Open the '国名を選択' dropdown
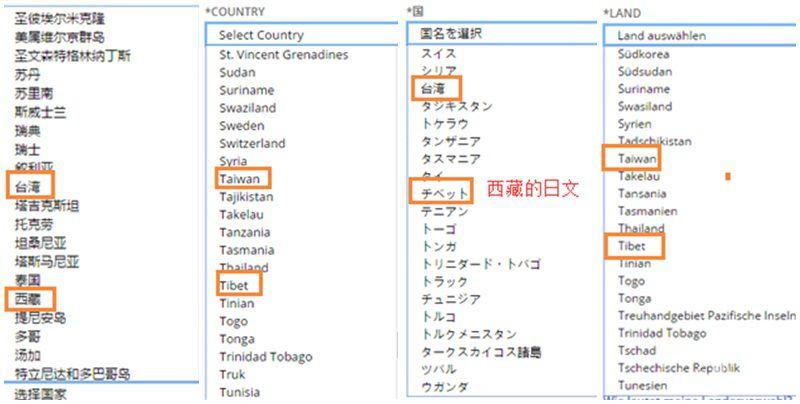800x404 pixels. [500, 33]
